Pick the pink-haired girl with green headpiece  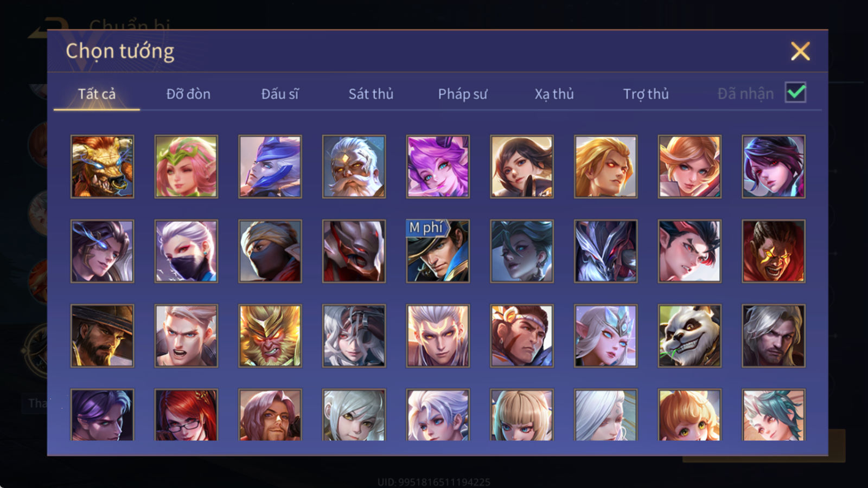[x=186, y=166]
